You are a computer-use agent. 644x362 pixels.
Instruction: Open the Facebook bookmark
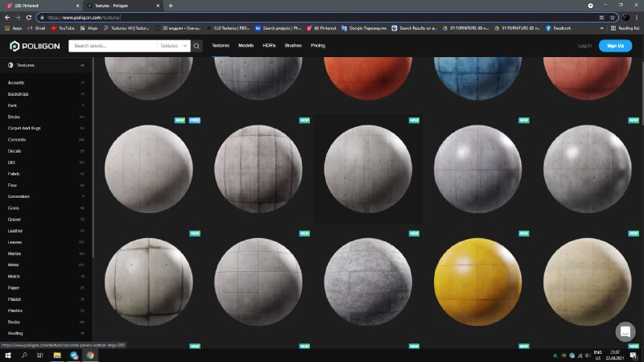click(558, 28)
